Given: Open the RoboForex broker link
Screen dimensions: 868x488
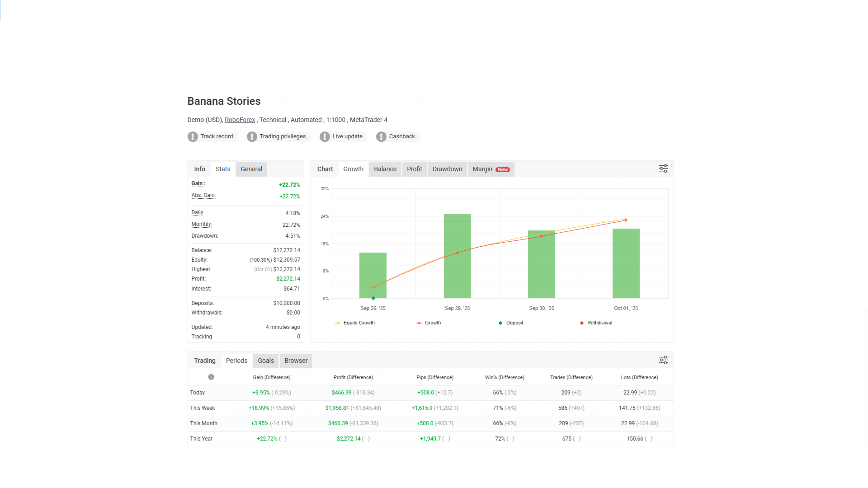Looking at the screenshot, I should 240,120.
